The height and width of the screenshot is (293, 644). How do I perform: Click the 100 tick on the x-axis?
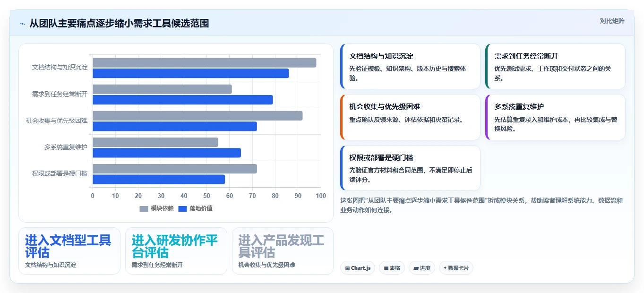click(321, 196)
